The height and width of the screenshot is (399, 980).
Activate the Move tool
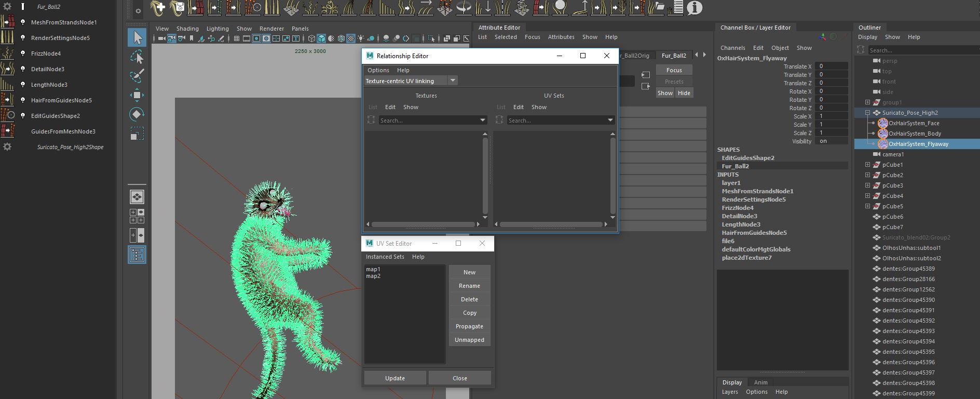click(137, 95)
